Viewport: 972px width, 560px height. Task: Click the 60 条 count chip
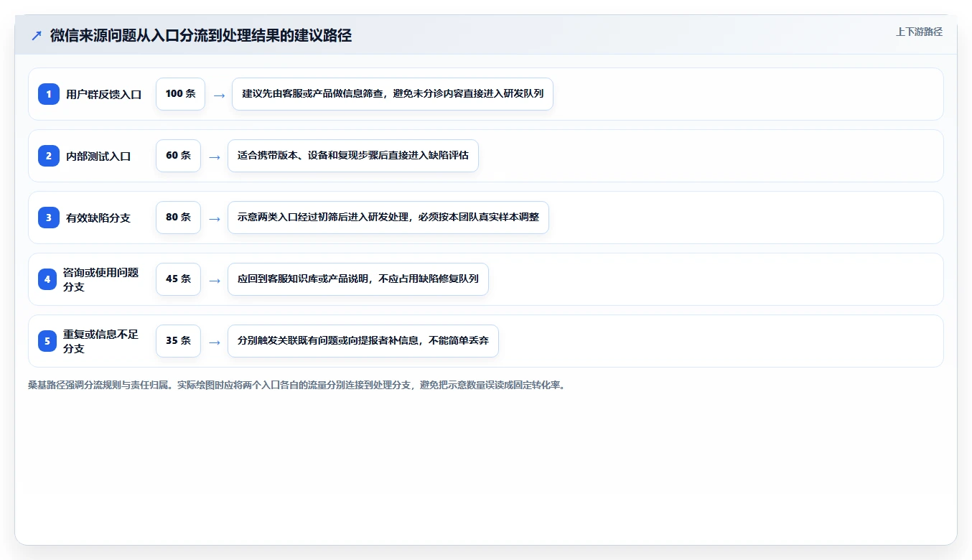pos(178,156)
